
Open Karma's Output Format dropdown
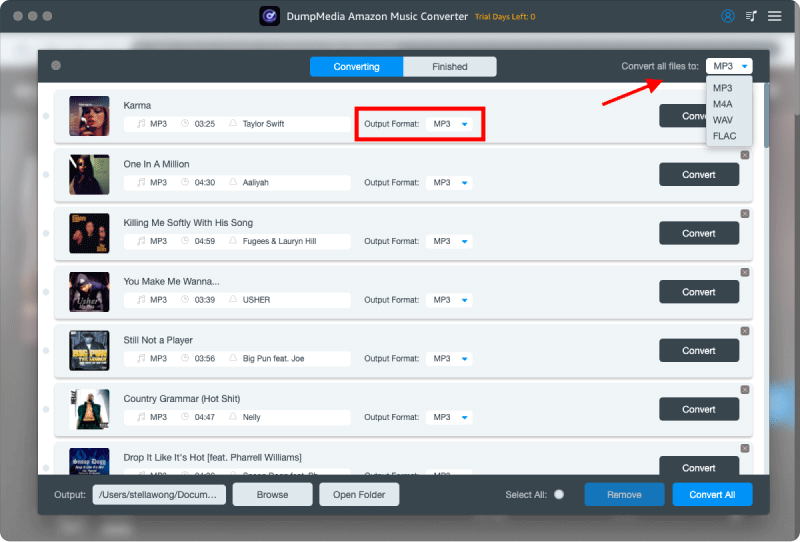449,124
